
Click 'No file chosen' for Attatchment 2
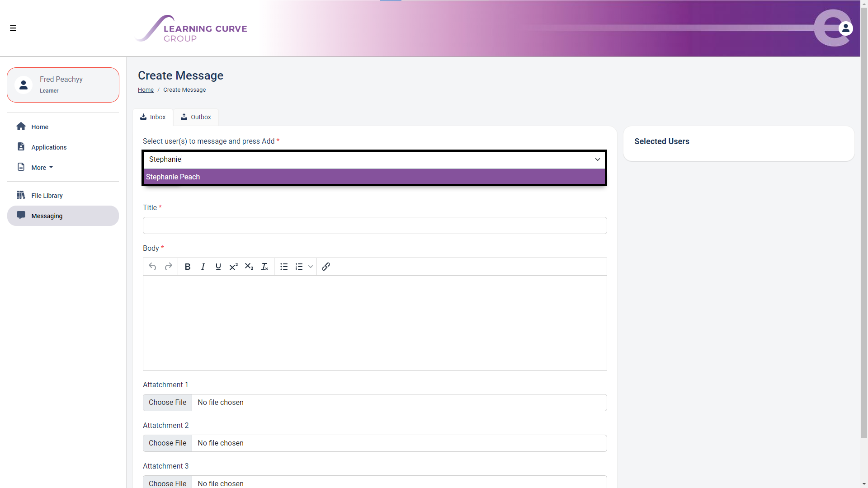pyautogui.click(x=220, y=443)
